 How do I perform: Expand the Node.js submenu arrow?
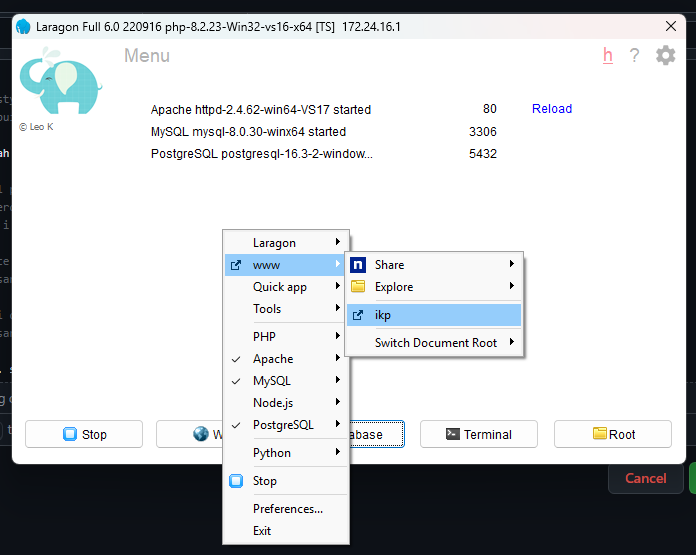click(338, 401)
